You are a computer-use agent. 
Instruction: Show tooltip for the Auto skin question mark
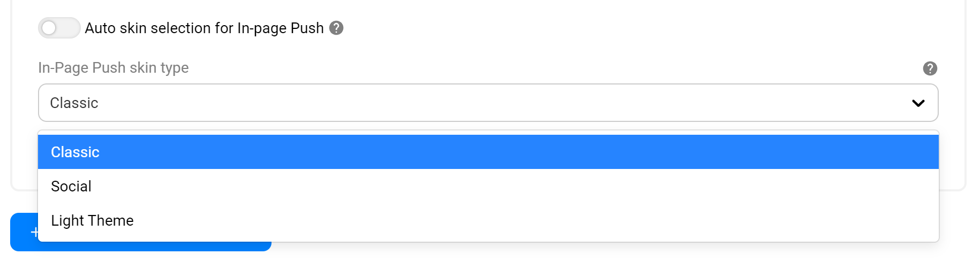pos(336,28)
